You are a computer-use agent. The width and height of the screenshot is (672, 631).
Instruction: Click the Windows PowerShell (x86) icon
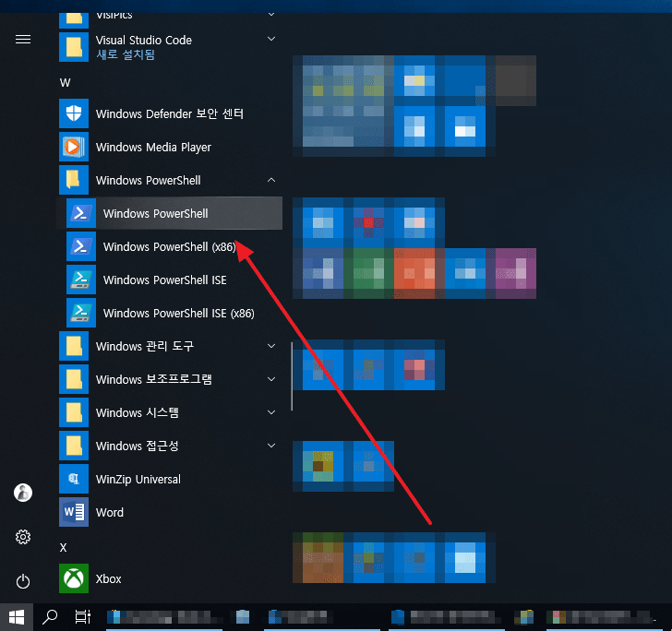click(81, 246)
